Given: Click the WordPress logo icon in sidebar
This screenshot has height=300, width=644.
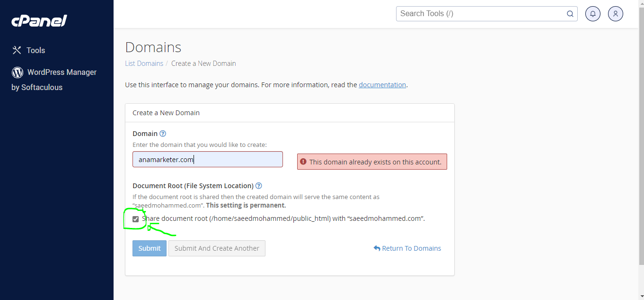Looking at the screenshot, I should click(x=18, y=73).
